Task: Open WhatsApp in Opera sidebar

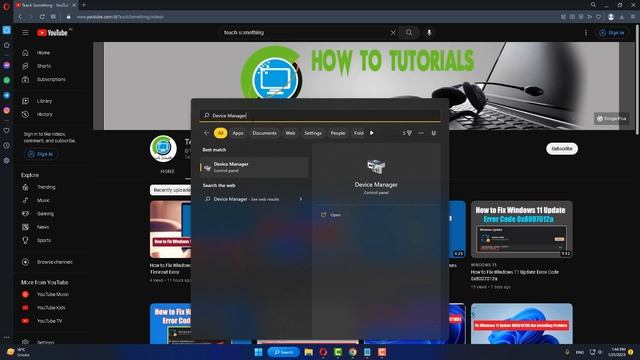Action: [x=7, y=80]
